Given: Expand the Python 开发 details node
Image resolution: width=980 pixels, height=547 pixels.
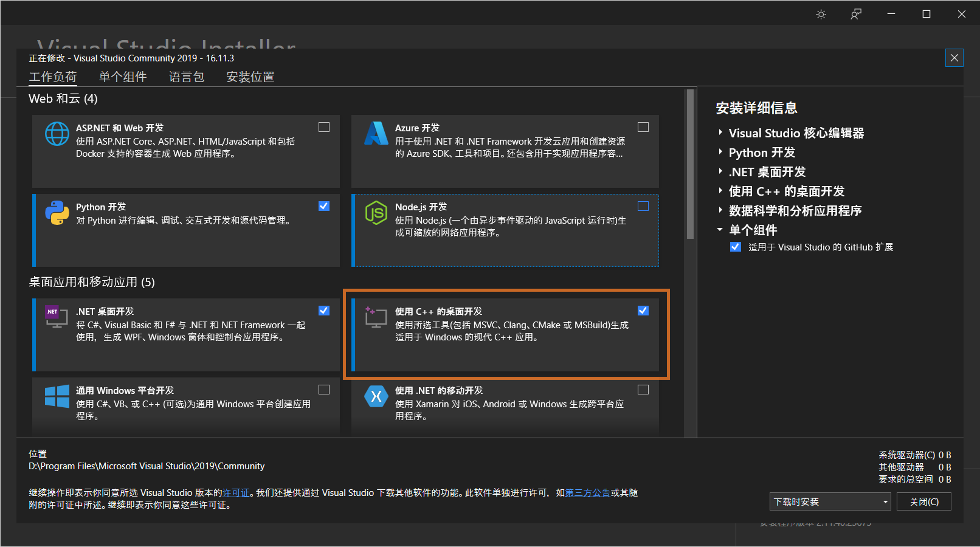Looking at the screenshot, I should tap(720, 152).
